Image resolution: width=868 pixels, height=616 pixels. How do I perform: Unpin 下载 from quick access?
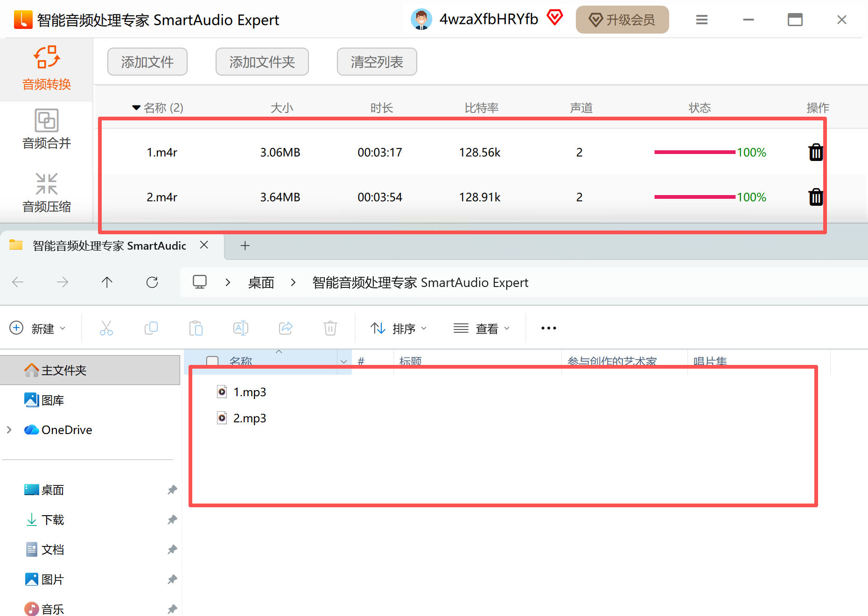click(172, 519)
